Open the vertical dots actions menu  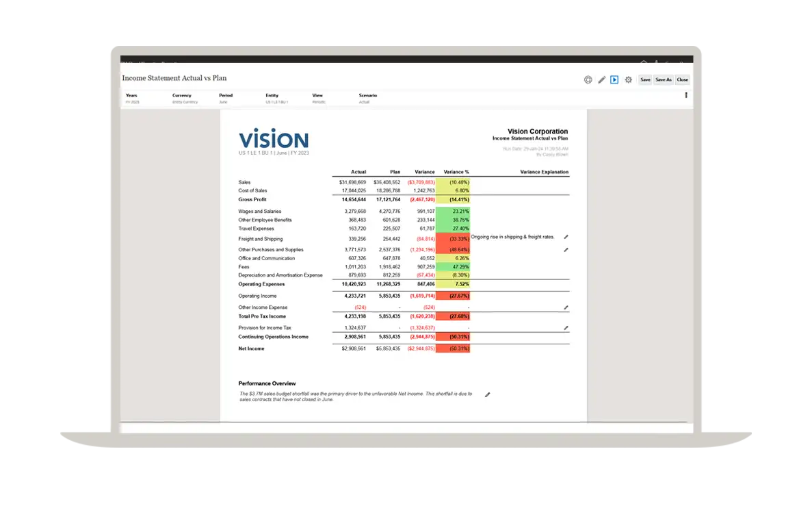[686, 96]
